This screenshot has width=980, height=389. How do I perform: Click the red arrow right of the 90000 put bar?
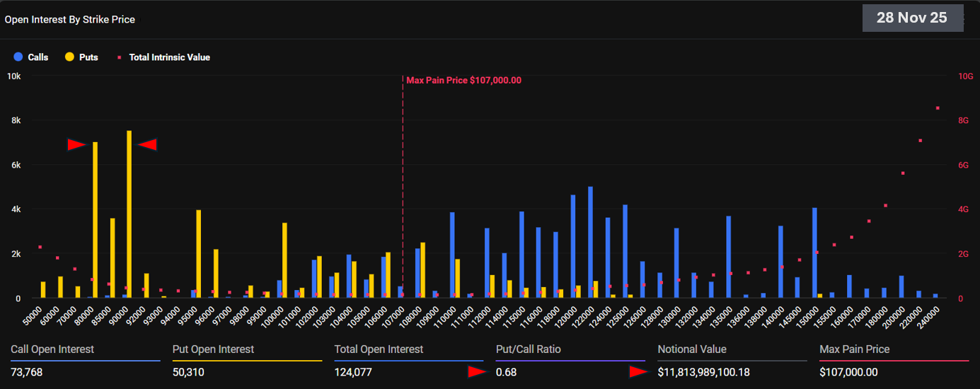point(147,144)
